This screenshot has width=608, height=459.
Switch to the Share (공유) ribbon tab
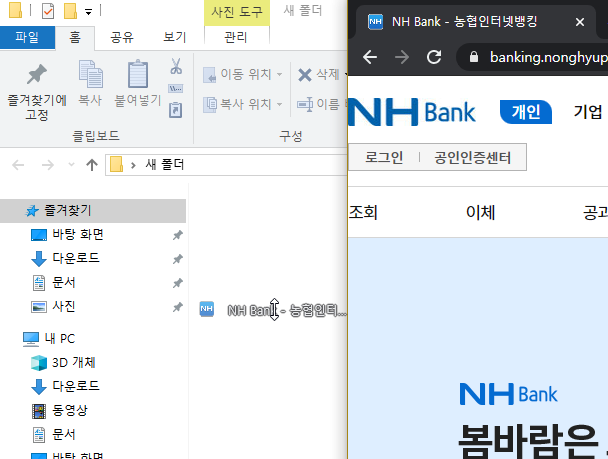click(122, 38)
